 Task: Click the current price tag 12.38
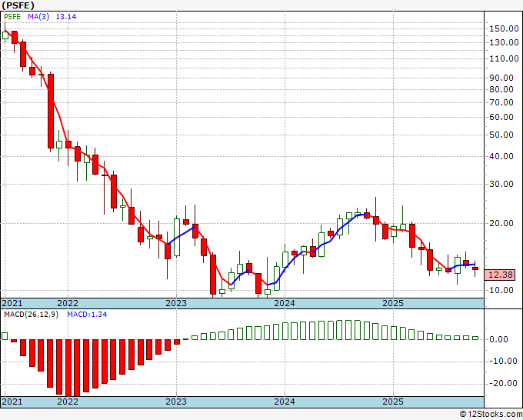coord(500,275)
